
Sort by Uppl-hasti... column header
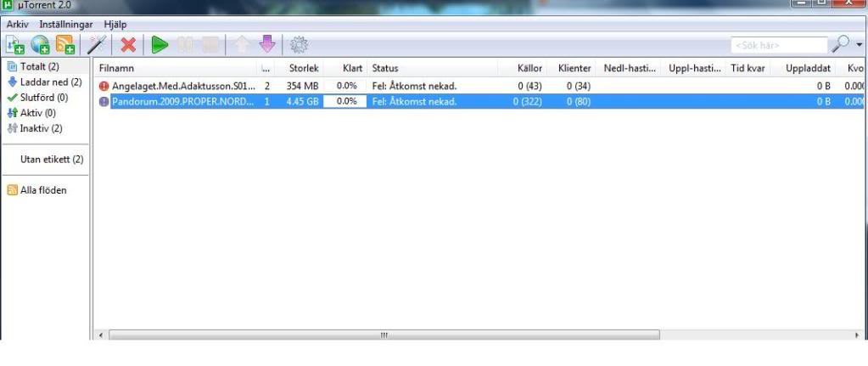tap(695, 68)
